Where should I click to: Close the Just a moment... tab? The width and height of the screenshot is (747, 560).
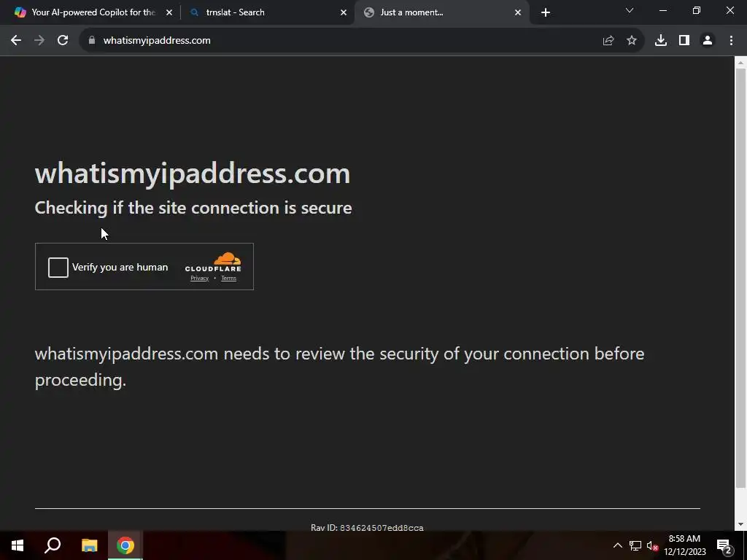point(518,12)
